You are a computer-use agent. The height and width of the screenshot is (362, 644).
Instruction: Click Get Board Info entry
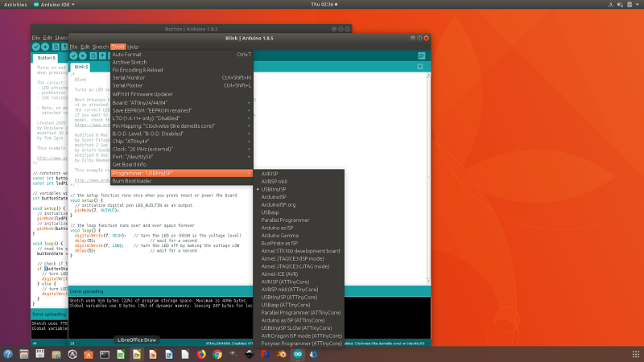[x=182, y=165]
